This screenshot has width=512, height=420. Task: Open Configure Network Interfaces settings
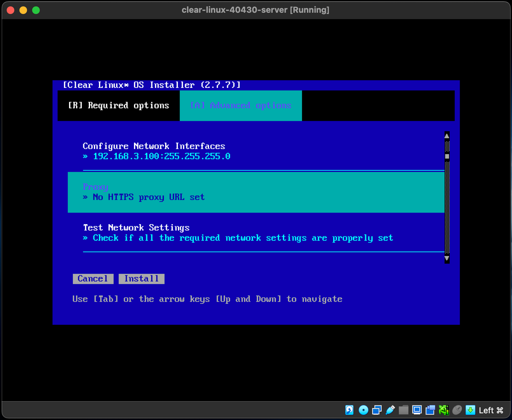click(154, 146)
